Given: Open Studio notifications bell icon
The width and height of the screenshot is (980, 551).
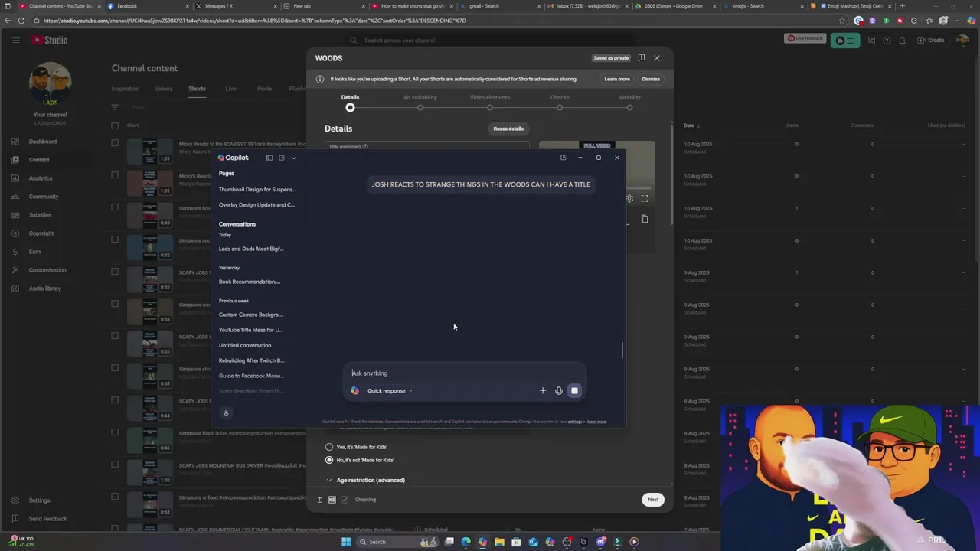Looking at the screenshot, I should pyautogui.click(x=902, y=41).
